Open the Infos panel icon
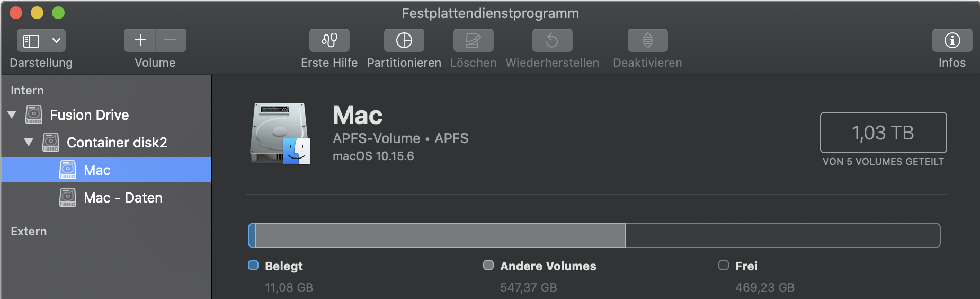The width and height of the screenshot is (980, 299). point(952,40)
